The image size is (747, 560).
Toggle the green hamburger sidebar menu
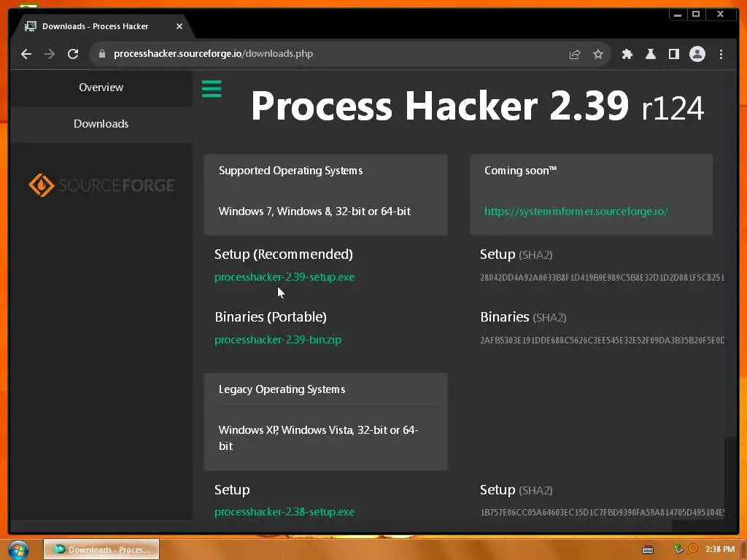tap(212, 89)
